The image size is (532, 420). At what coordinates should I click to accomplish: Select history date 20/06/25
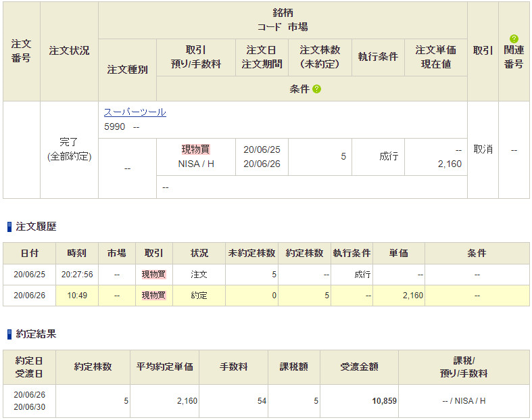(x=29, y=275)
